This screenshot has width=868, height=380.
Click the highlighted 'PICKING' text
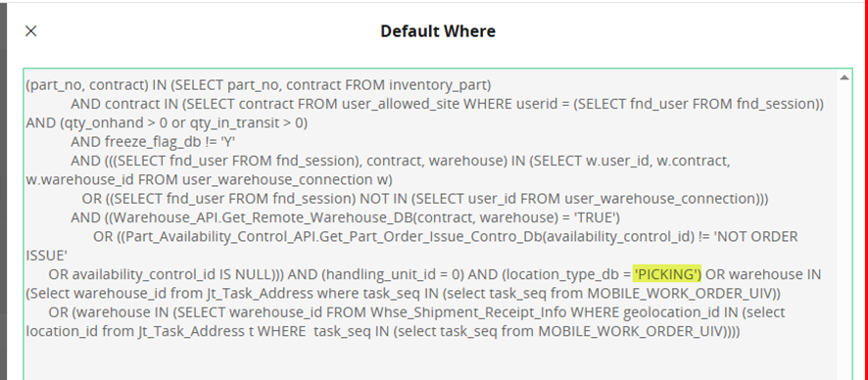(x=667, y=274)
